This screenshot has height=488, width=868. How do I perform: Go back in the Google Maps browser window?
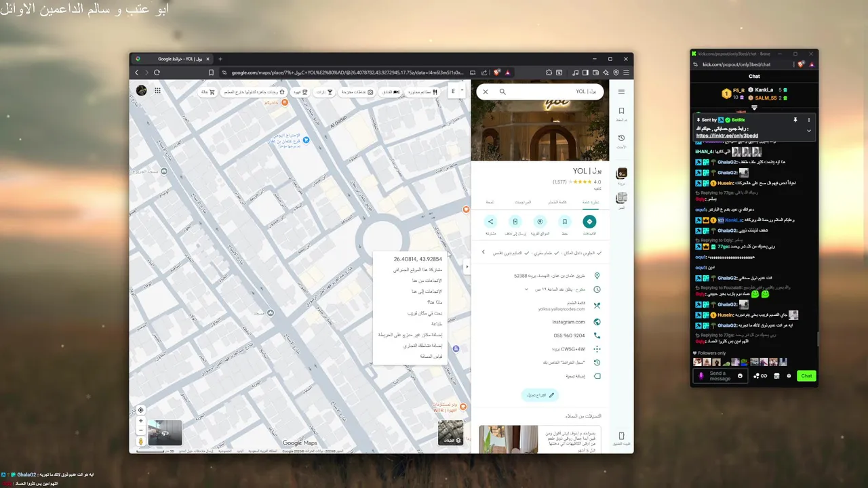point(137,73)
